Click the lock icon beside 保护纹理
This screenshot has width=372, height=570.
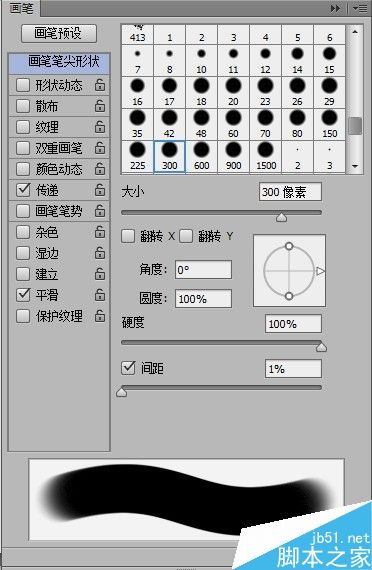pos(100,316)
